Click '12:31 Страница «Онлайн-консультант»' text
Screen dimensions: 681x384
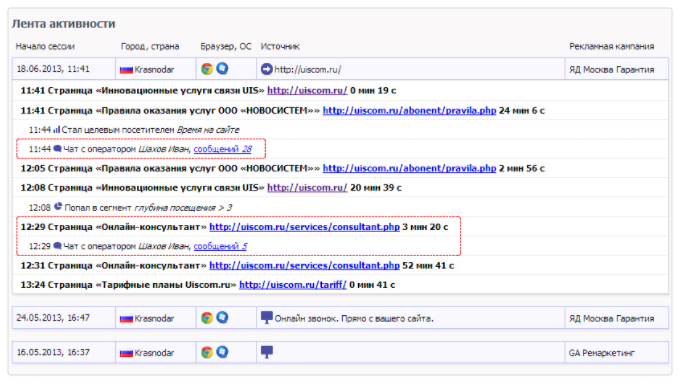pyautogui.click(x=113, y=266)
